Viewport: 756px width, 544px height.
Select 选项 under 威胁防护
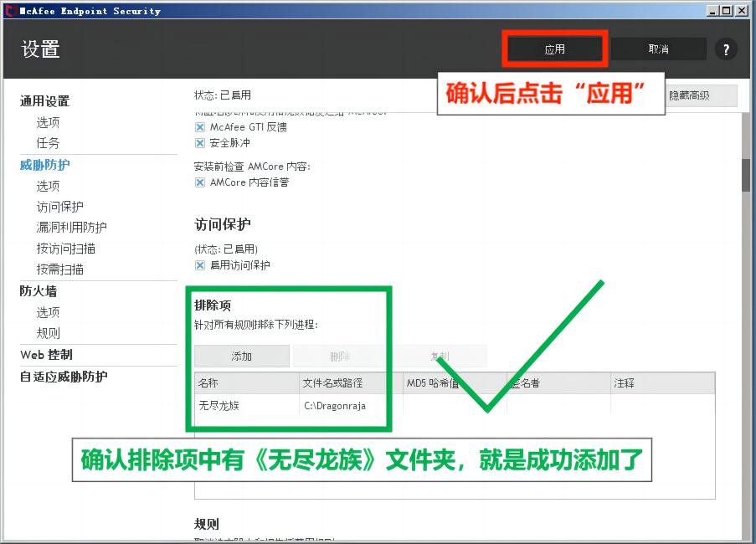click(49, 186)
